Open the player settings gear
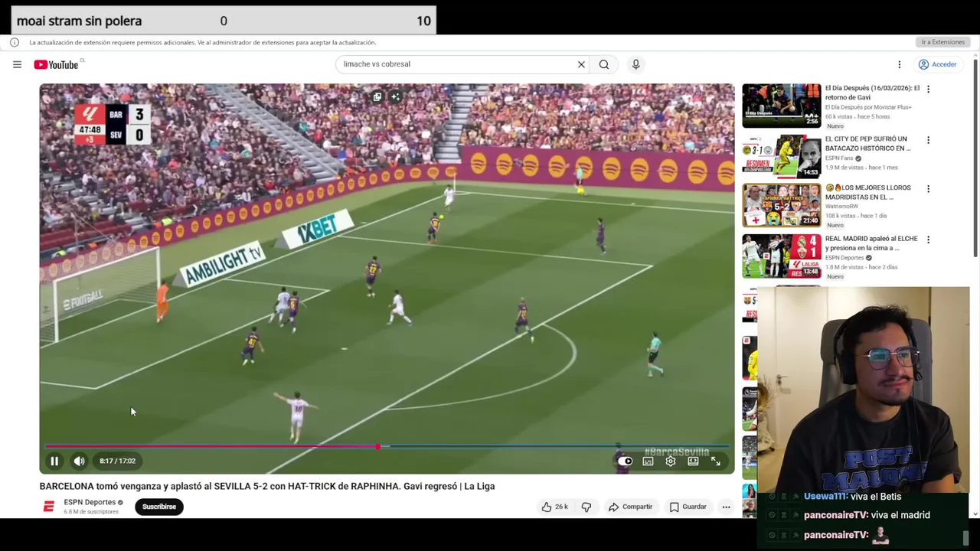 point(671,461)
